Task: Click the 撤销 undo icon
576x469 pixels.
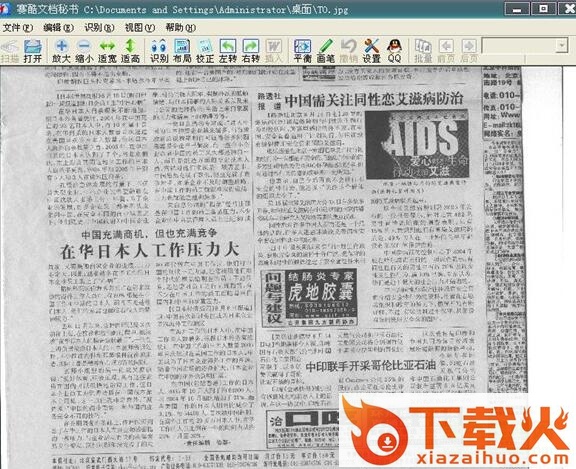Action: [349, 51]
